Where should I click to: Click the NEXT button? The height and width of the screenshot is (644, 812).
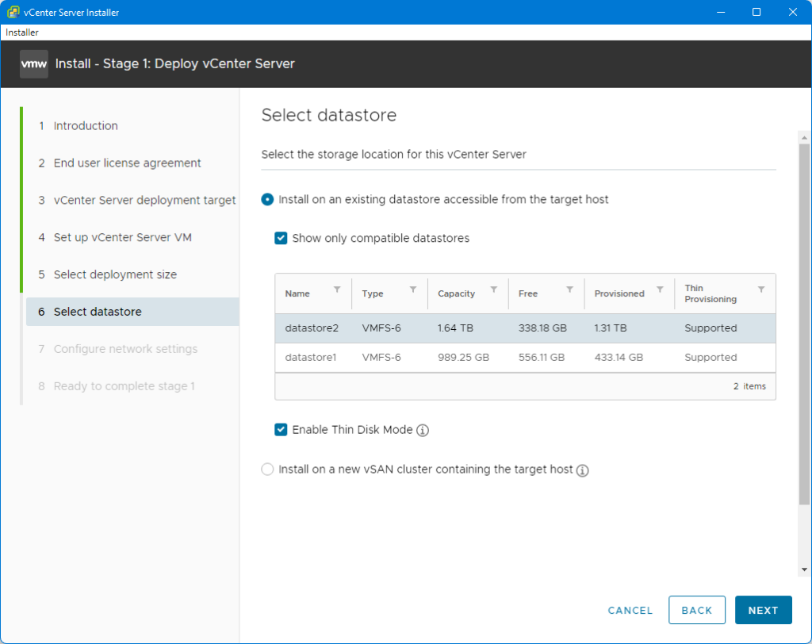[764, 611]
